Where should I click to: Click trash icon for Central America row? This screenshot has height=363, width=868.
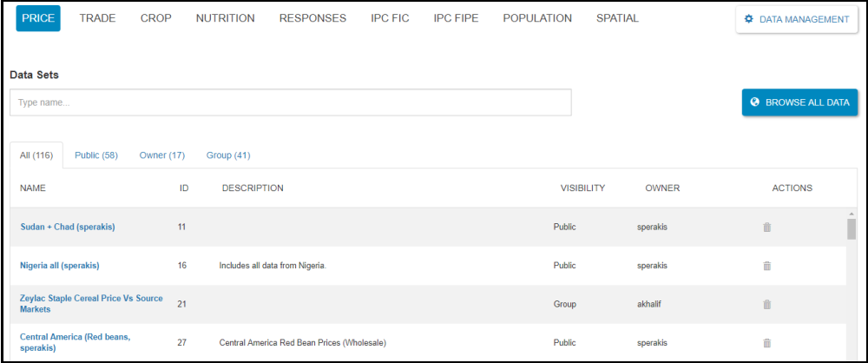click(766, 342)
